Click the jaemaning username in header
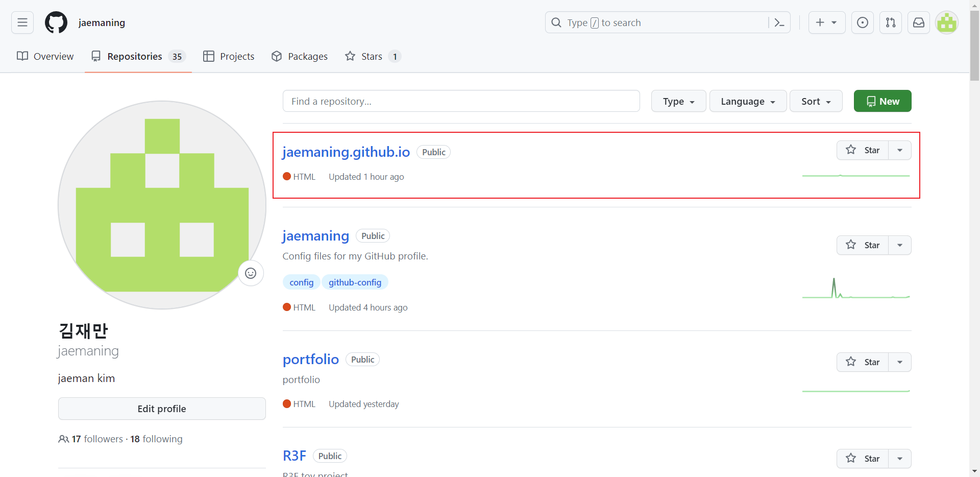 click(102, 22)
